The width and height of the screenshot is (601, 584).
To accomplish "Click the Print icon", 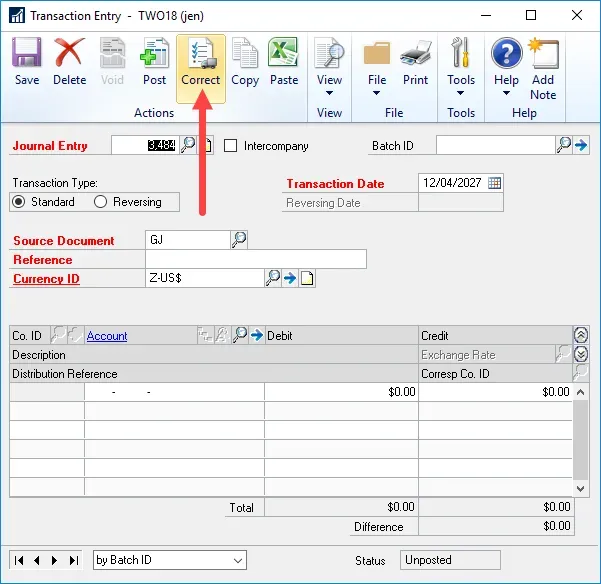I will [x=415, y=62].
